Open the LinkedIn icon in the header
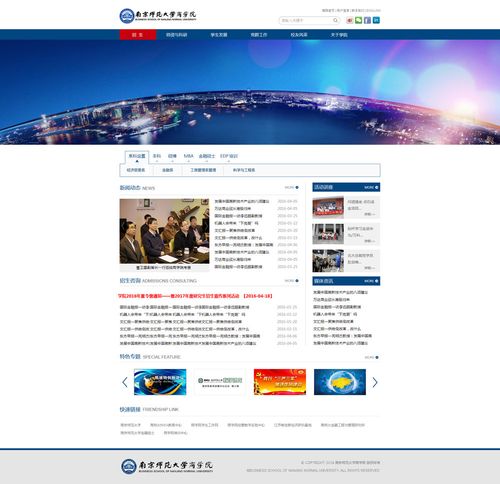Viewport: 500px width, 484px height. pos(376,20)
